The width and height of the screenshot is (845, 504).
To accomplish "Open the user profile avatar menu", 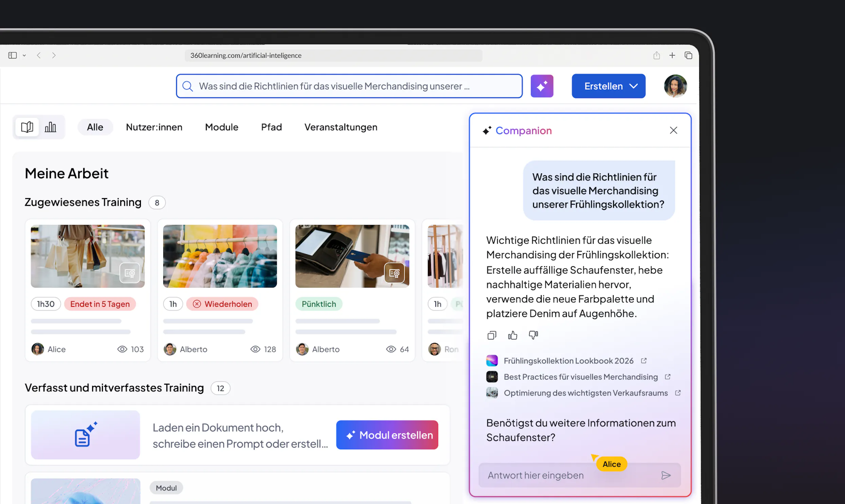I will pos(675,86).
